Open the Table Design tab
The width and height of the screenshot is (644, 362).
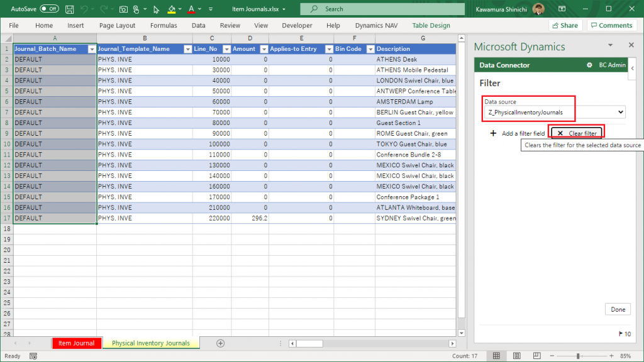[x=431, y=25]
